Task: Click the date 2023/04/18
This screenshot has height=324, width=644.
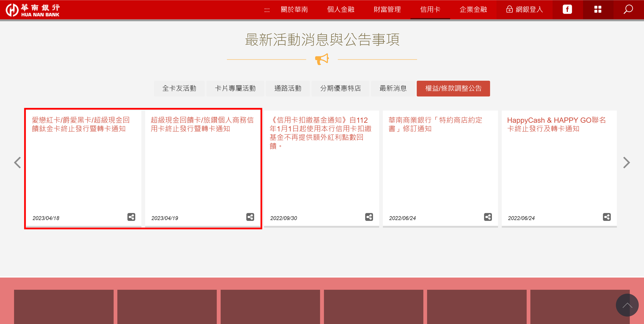Action: point(46,218)
